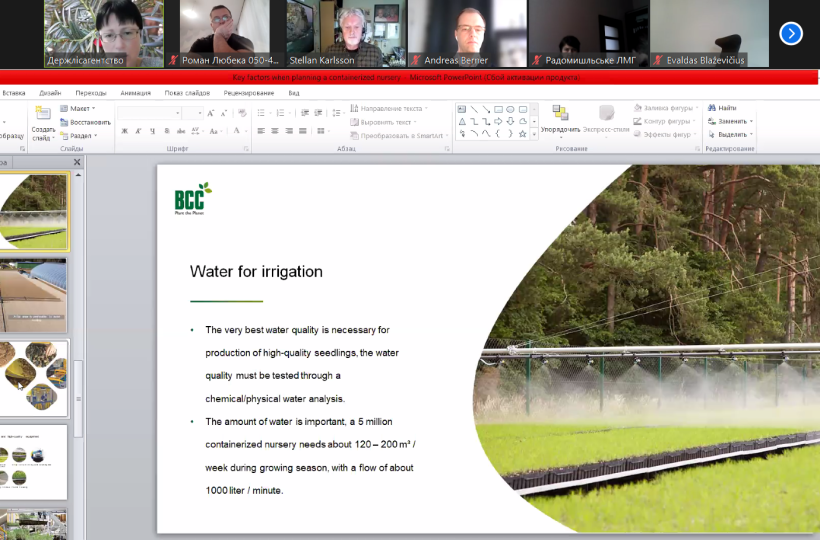Screen dimensions: 820x540
Task: Open the Design (Дизайн) tab
Action: [x=50, y=93]
